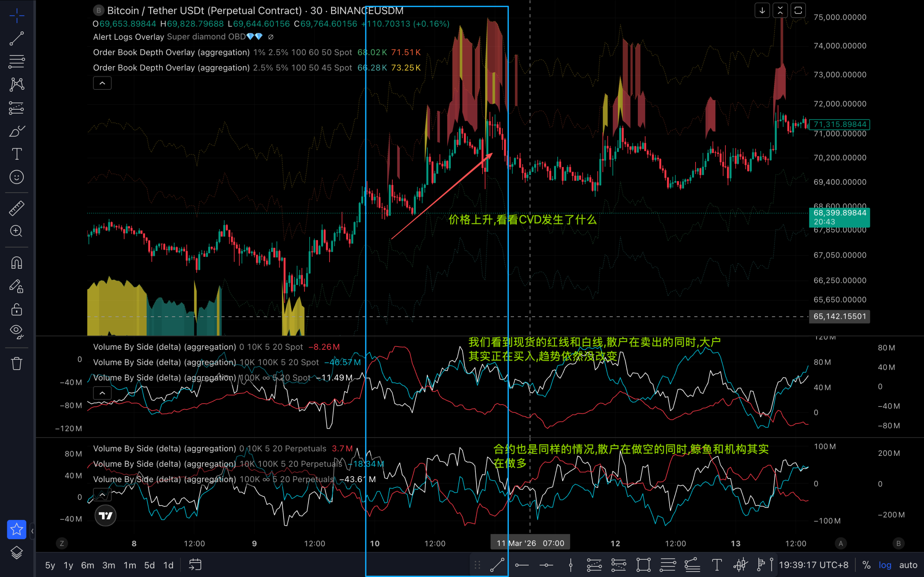
Task: Activate the zoom in tool
Action: pyautogui.click(x=16, y=231)
